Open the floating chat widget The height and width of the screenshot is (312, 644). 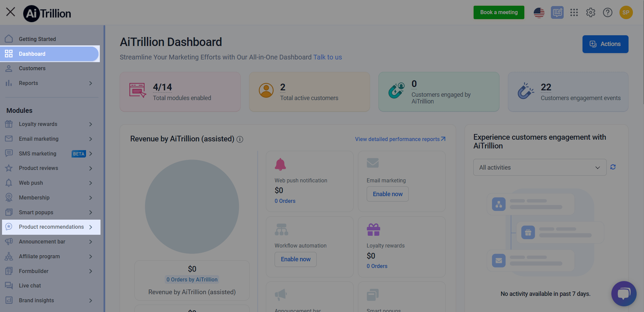[624, 294]
